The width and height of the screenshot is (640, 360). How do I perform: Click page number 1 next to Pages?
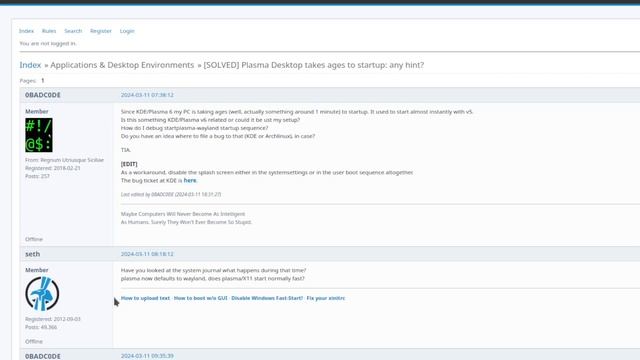pyautogui.click(x=42, y=80)
